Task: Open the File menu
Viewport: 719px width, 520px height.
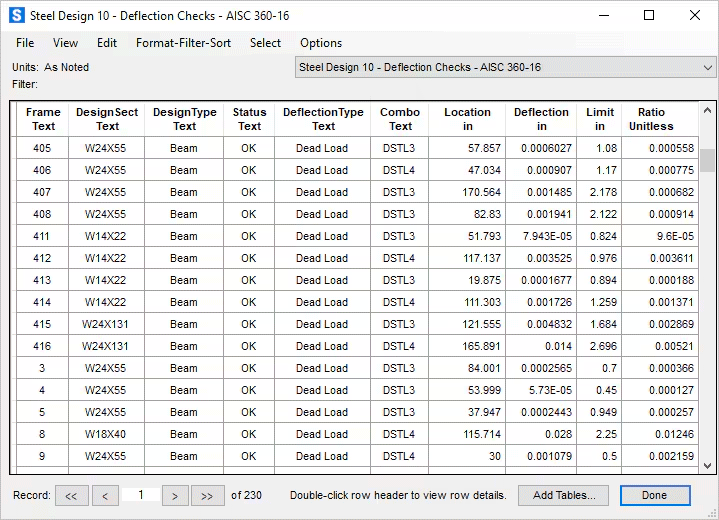Action: (25, 43)
